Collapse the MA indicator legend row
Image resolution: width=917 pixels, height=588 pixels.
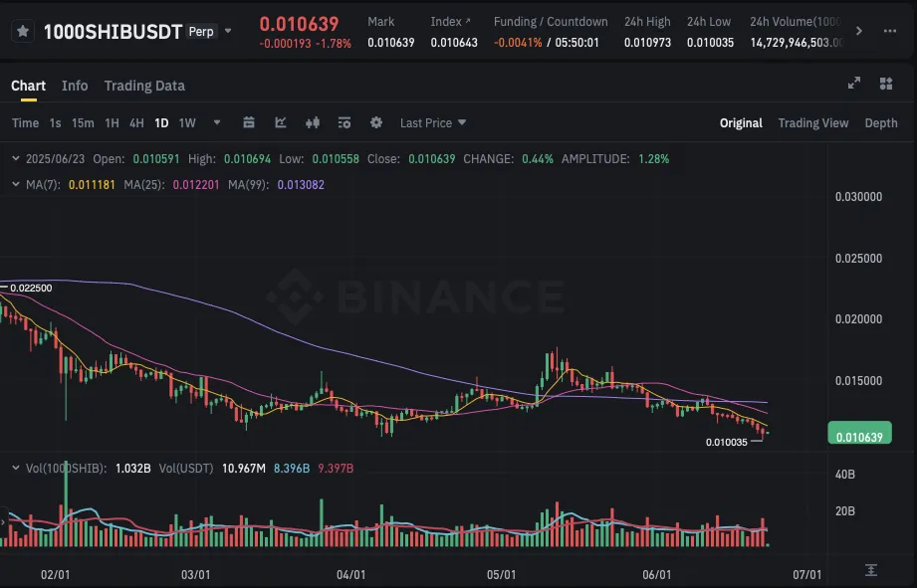(x=15, y=185)
